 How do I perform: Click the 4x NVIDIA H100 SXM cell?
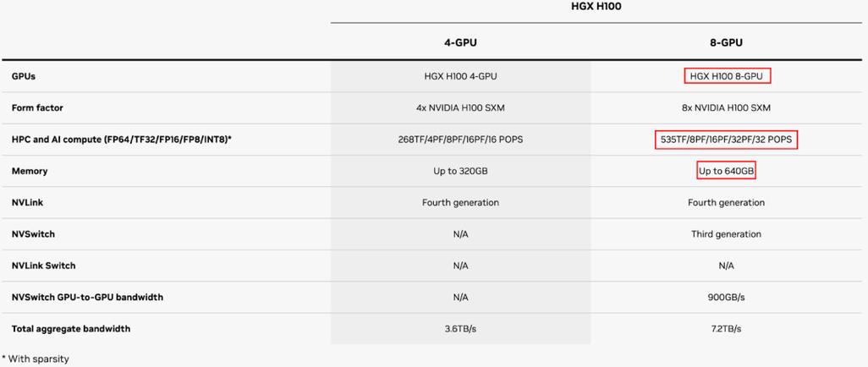coord(460,108)
